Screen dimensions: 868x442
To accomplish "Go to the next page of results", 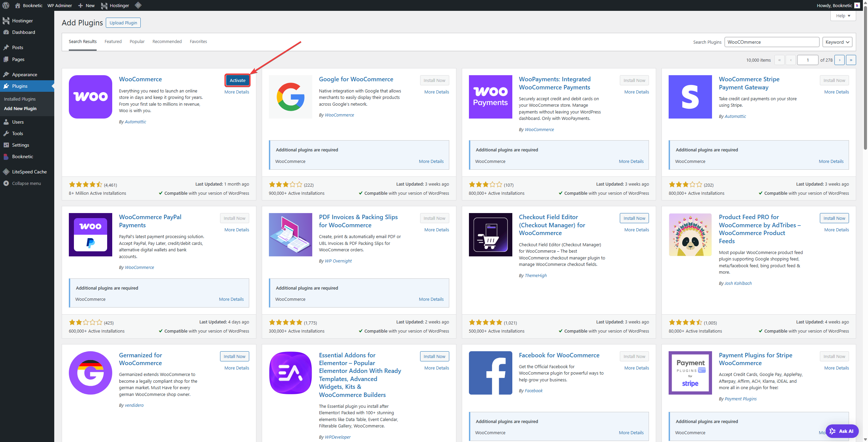I will pos(840,60).
